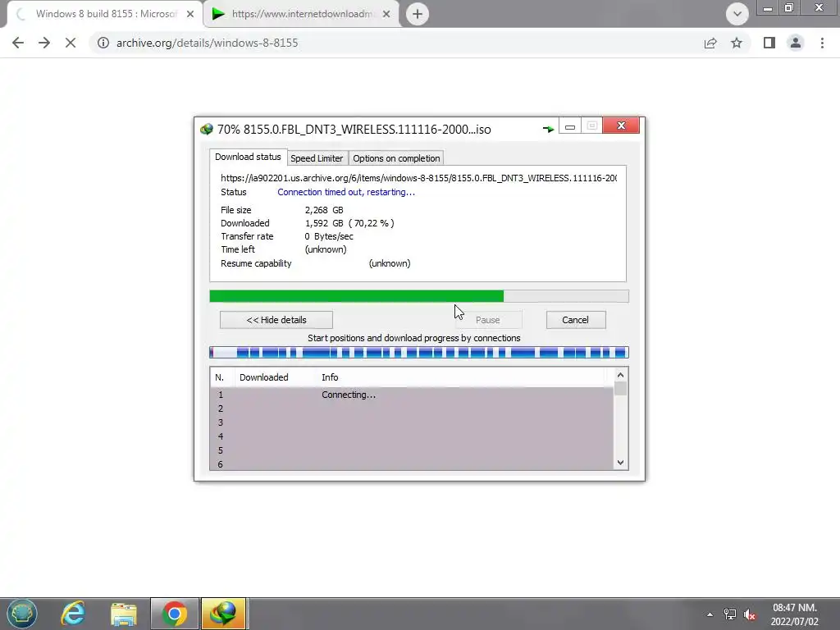840x630 pixels.
Task: Open Chrome profile icon
Action: (x=796, y=43)
